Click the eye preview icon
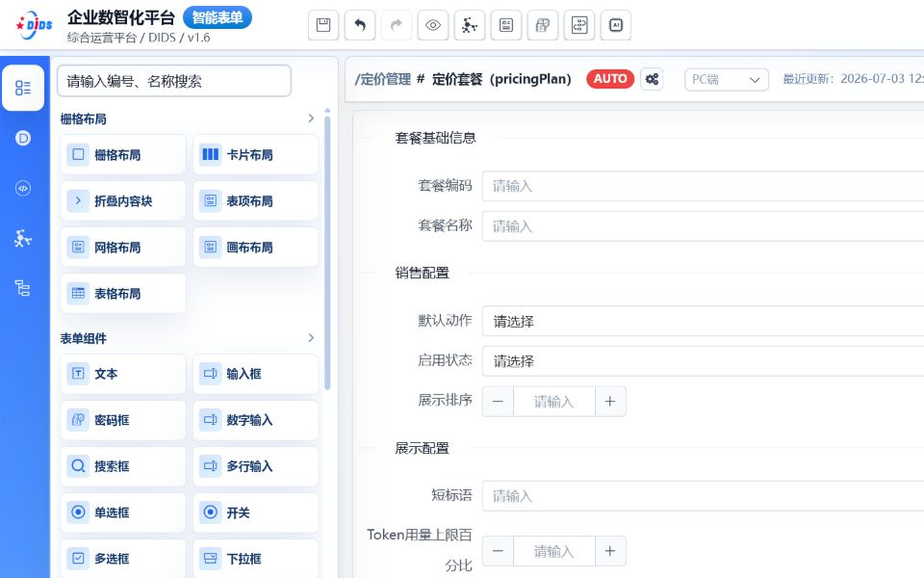Image resolution: width=924 pixels, height=578 pixels. click(433, 25)
